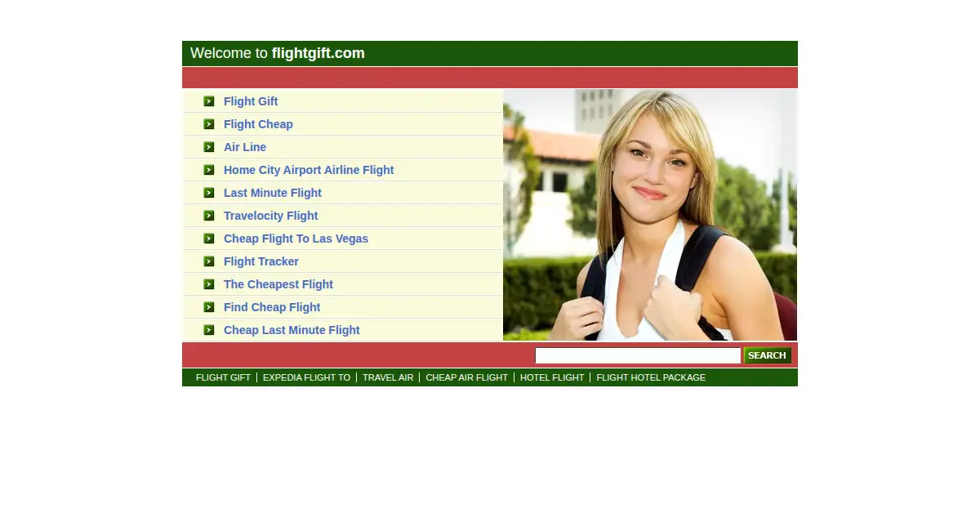Screen dimensions: 980x513
Task: Open the Flight Gift link in list
Action: point(251,101)
